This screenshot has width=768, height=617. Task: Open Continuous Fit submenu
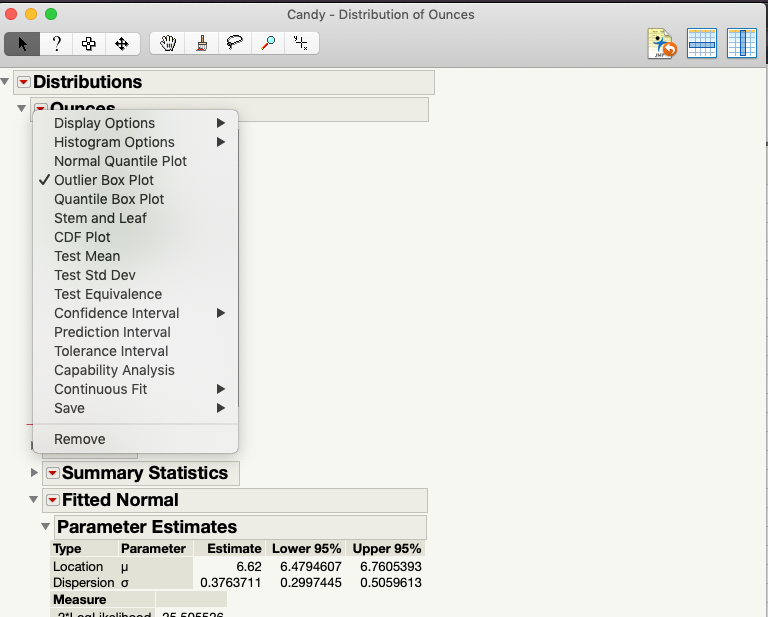point(135,389)
